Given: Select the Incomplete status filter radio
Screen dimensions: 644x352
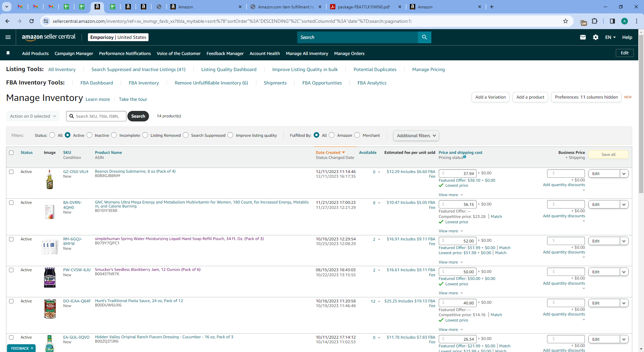Looking at the screenshot, I should 114,135.
